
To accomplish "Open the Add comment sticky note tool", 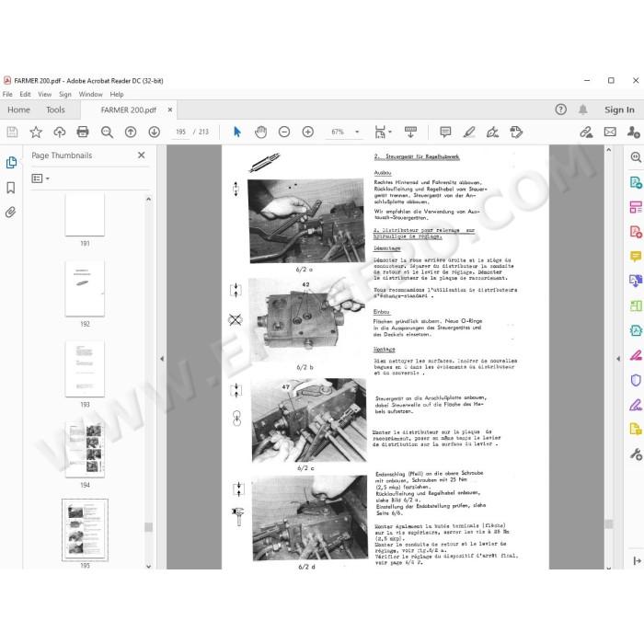I will click(x=445, y=132).
